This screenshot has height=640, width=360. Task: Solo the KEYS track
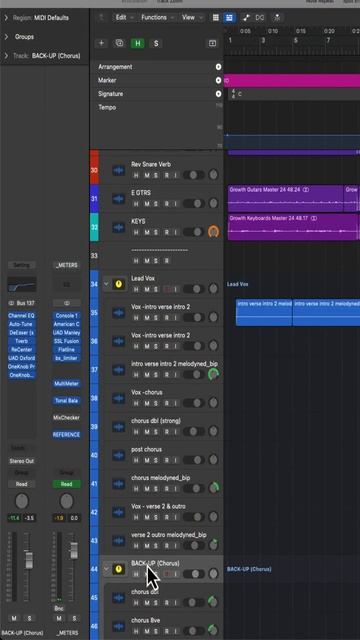tap(157, 232)
